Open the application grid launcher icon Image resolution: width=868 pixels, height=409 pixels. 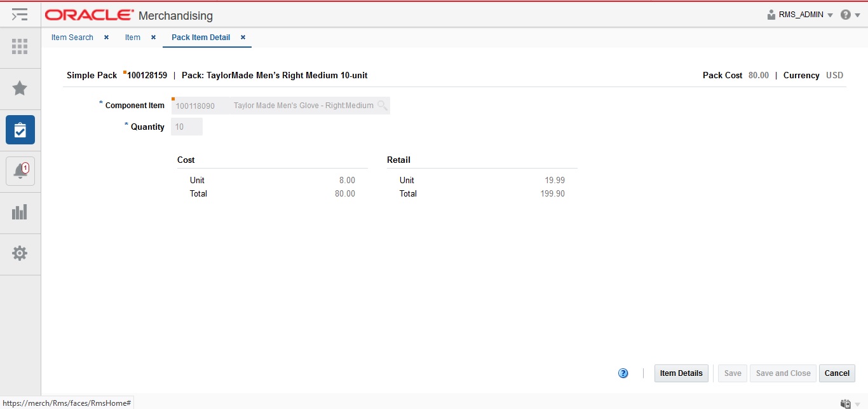[20, 46]
